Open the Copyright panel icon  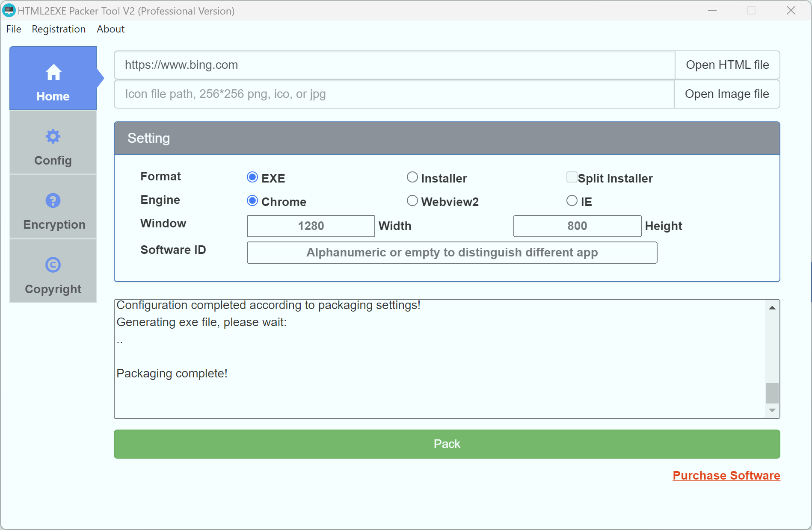pos(53,265)
